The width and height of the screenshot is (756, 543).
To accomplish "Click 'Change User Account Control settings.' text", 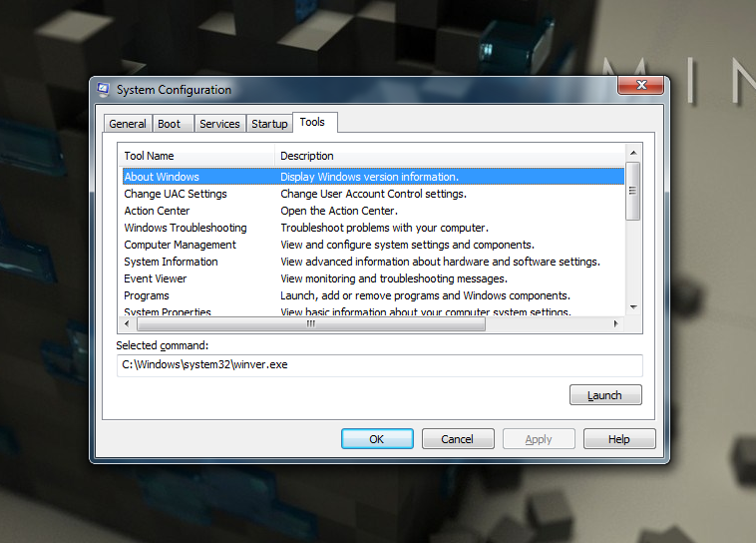I will [373, 194].
